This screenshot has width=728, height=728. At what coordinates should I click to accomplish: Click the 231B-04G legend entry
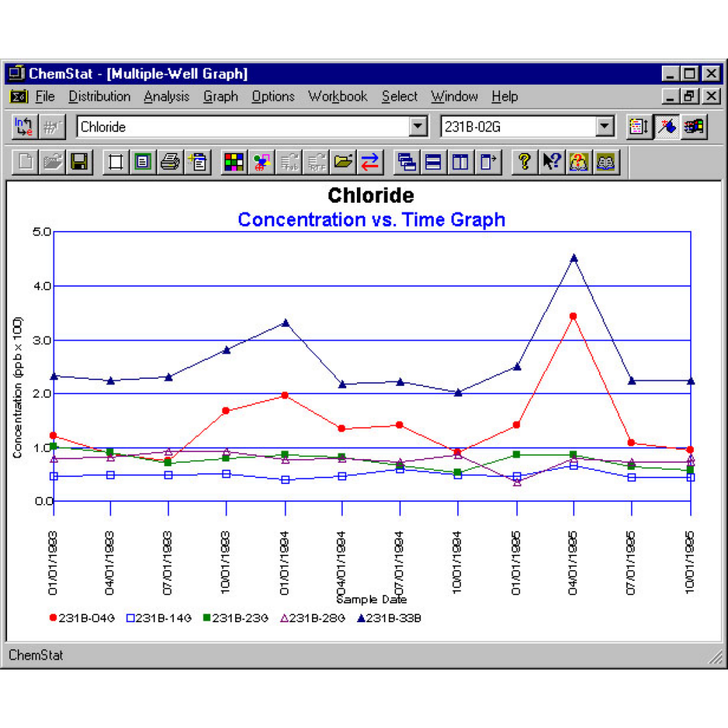pos(82,619)
